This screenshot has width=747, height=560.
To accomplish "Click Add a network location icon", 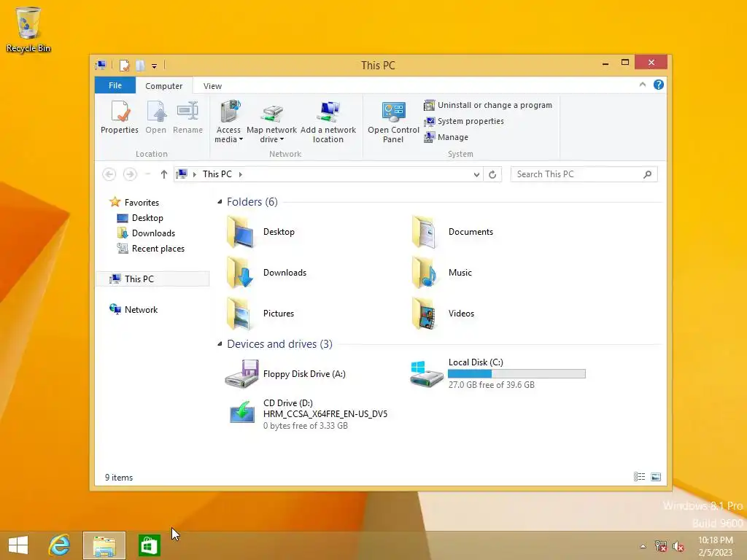I will coord(328,122).
